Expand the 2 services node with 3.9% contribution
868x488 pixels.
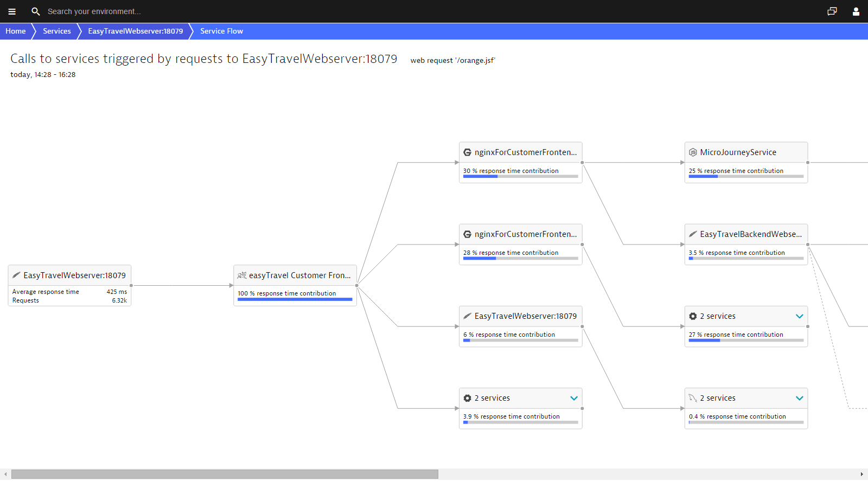coord(574,398)
